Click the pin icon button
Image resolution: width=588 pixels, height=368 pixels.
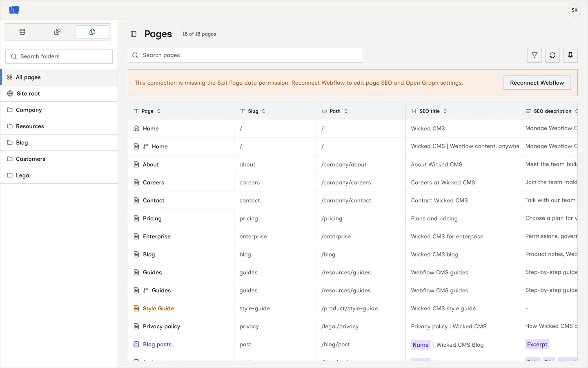coord(570,55)
